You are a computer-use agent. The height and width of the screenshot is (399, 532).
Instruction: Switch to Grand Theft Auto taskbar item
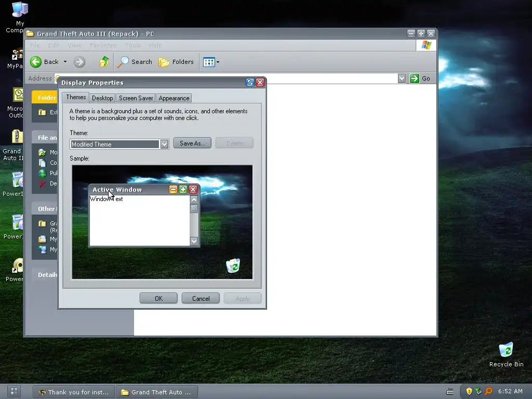point(157,392)
